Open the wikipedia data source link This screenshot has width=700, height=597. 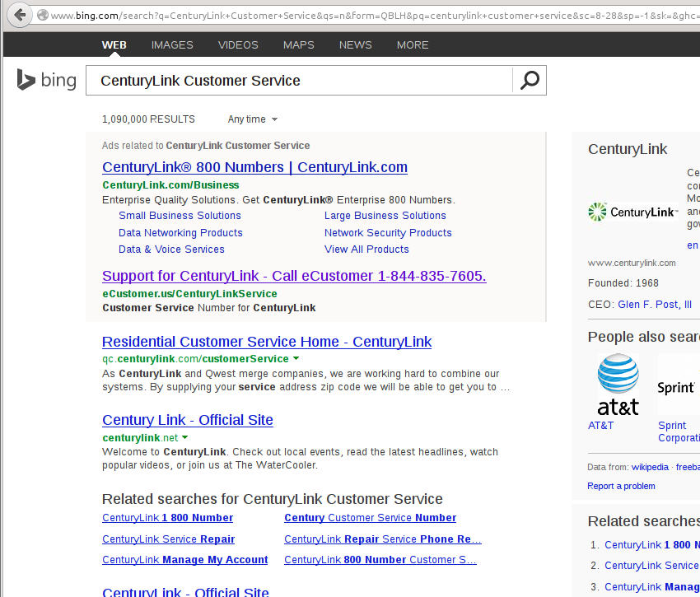pyautogui.click(x=650, y=467)
